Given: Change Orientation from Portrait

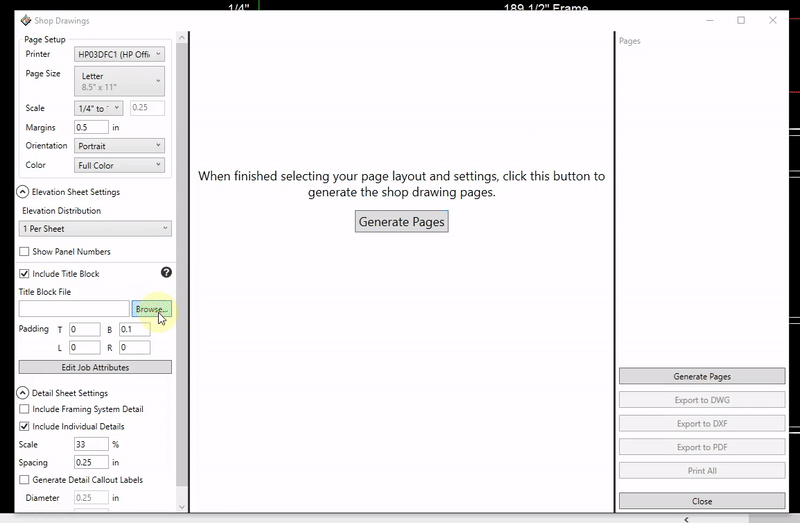Looking at the screenshot, I should tap(119, 146).
